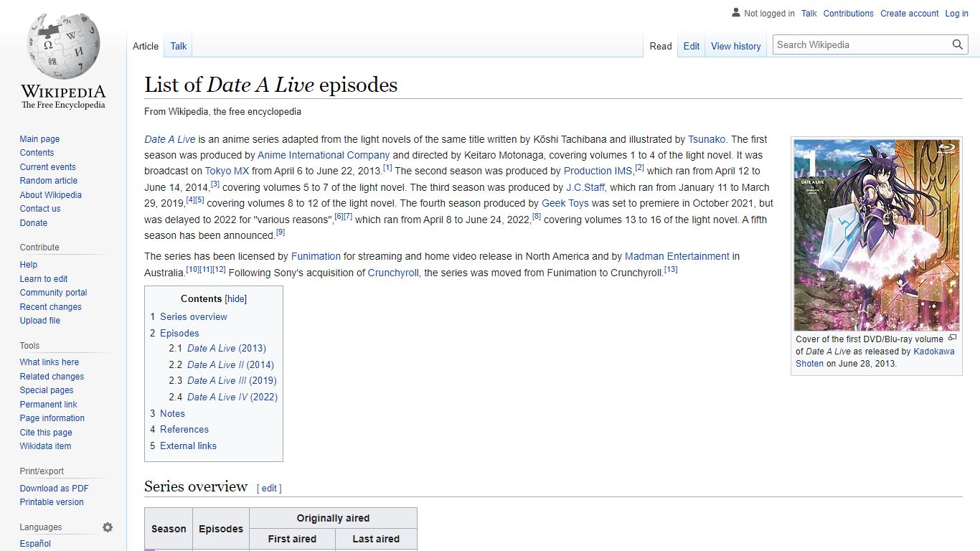
Task: Select the Read tab
Action: (661, 46)
